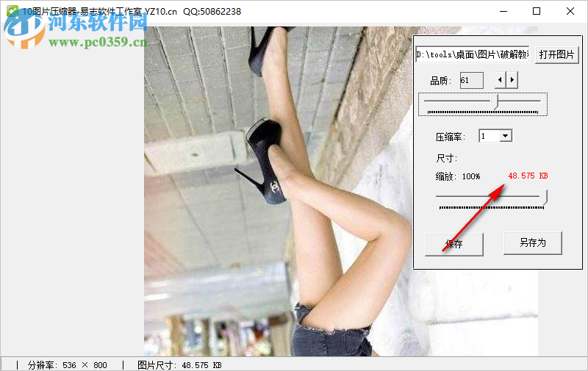Click the 压缩率: label
Viewport: 588px width, 371px height.
click(x=451, y=137)
